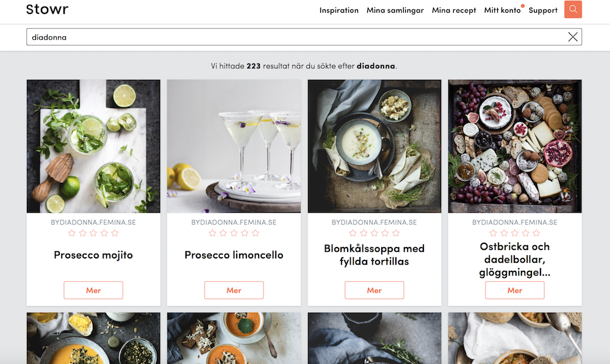The image size is (610, 364).
Task: Click Mer button under Prosecco mojito
Action: coord(93,290)
